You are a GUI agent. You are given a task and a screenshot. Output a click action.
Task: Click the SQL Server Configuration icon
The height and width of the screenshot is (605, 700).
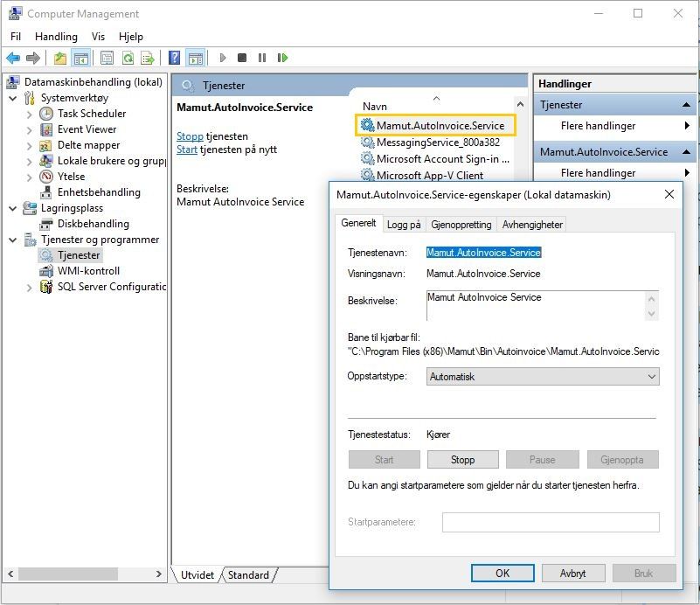click(x=46, y=287)
